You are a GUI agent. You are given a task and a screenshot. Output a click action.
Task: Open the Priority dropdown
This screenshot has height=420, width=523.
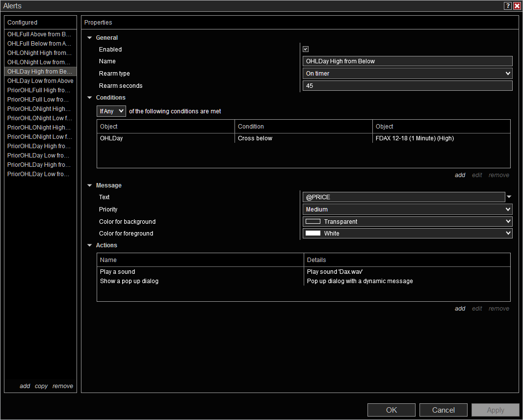pyautogui.click(x=407, y=210)
